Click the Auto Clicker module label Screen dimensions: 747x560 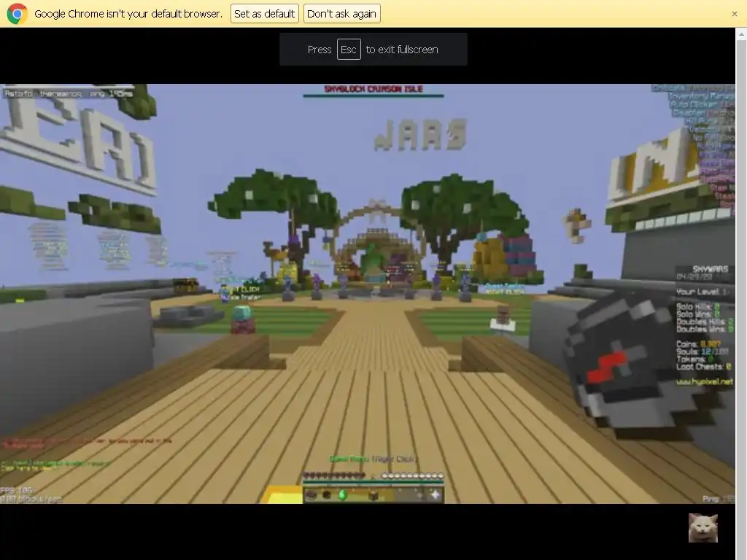(703, 104)
